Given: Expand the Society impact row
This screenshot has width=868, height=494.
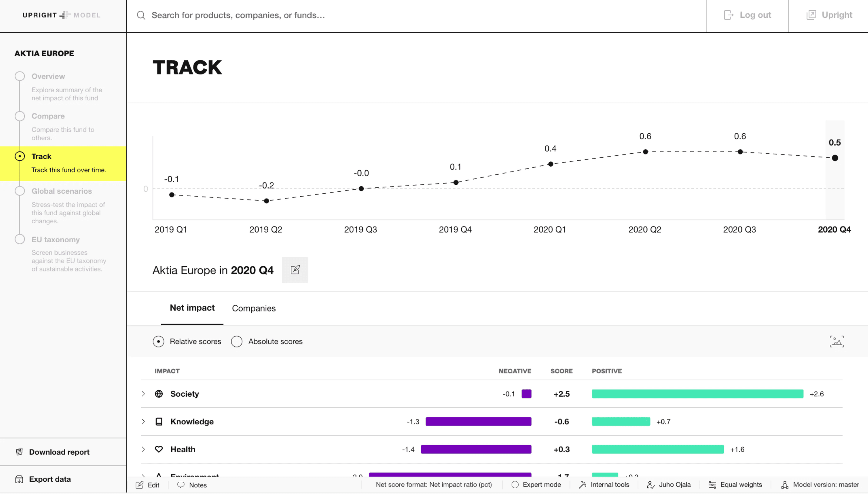Looking at the screenshot, I should tap(143, 394).
